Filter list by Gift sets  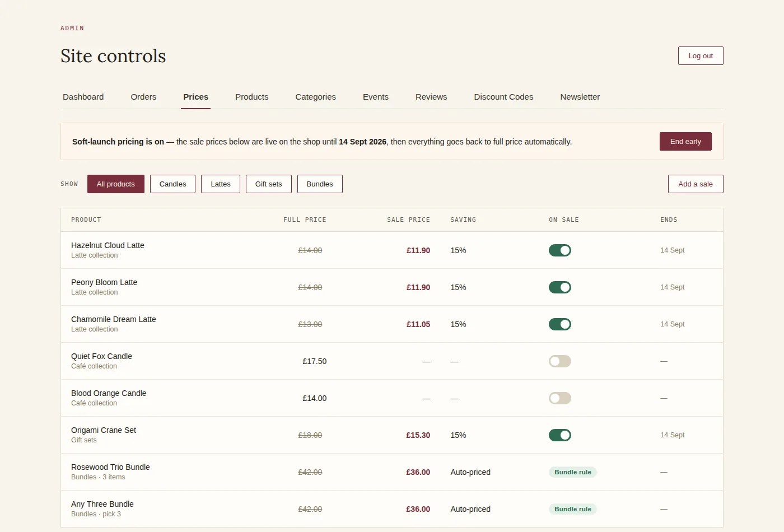(269, 184)
